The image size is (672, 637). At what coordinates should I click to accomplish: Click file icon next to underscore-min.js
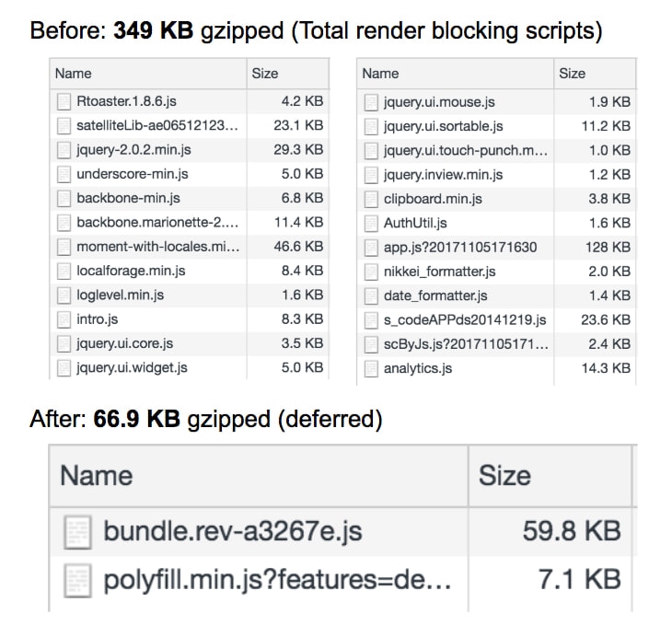pyautogui.click(x=64, y=174)
